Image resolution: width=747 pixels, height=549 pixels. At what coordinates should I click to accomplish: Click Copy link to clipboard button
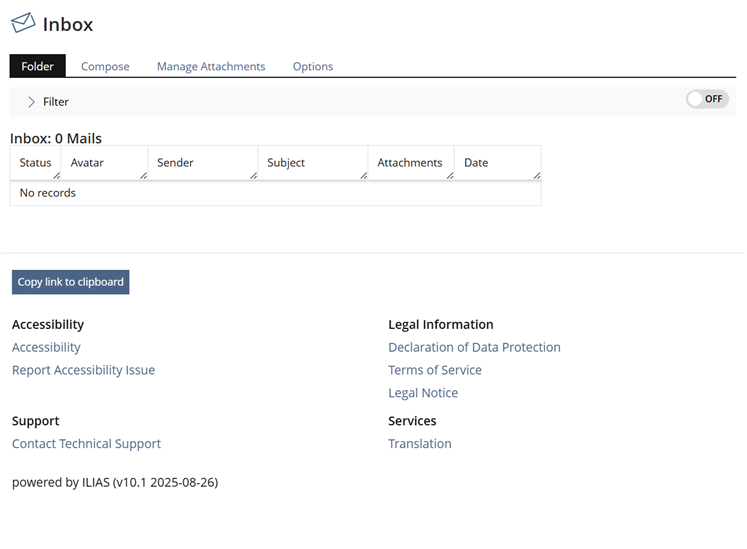click(71, 282)
